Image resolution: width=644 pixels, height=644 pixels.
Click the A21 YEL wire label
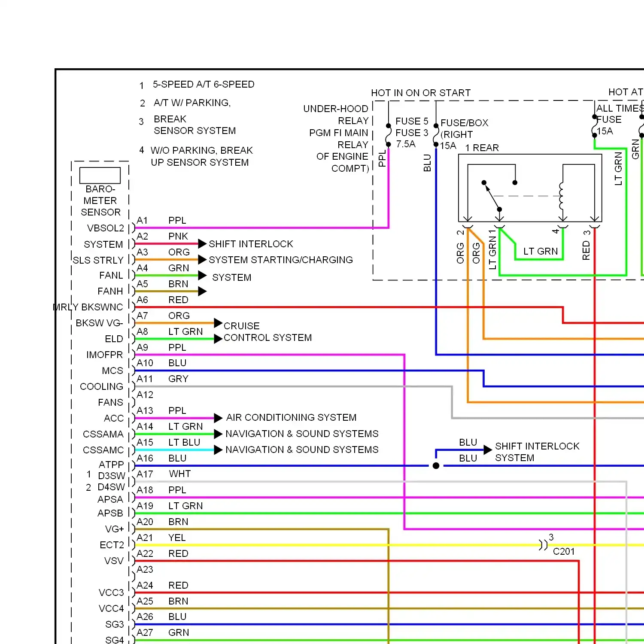(177, 538)
